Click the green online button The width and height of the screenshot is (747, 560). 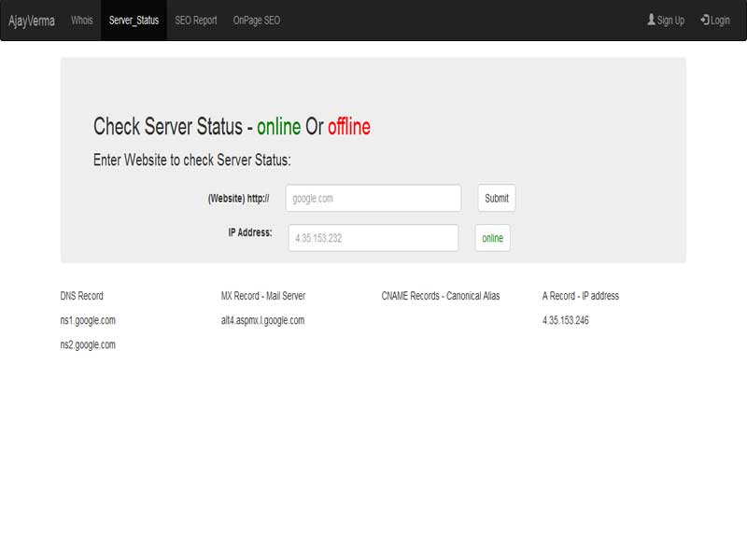coord(495,238)
